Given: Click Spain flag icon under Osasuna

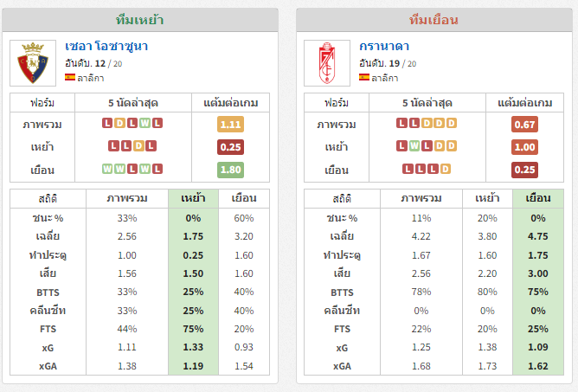Looking at the screenshot, I should (x=70, y=77).
